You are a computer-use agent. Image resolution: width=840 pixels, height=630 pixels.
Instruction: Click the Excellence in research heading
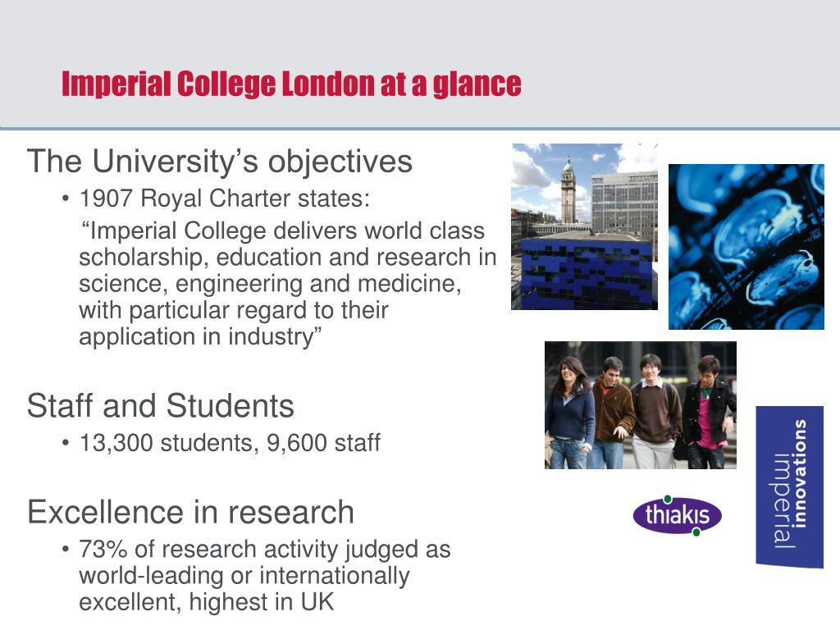pyautogui.click(x=190, y=512)
